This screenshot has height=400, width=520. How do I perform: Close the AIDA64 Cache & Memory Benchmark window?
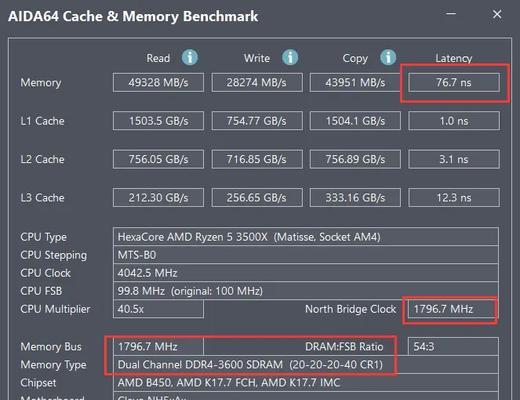pyautogui.click(x=497, y=14)
